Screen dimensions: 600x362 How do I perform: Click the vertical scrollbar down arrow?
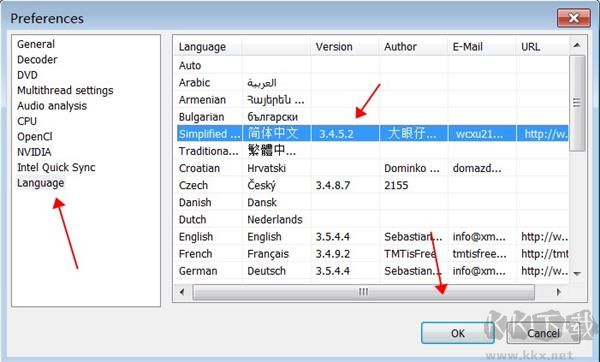[x=577, y=273]
